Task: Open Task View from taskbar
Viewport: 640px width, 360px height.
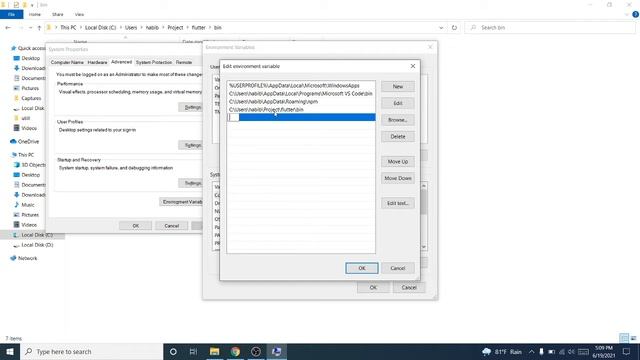Action: click(x=193, y=351)
